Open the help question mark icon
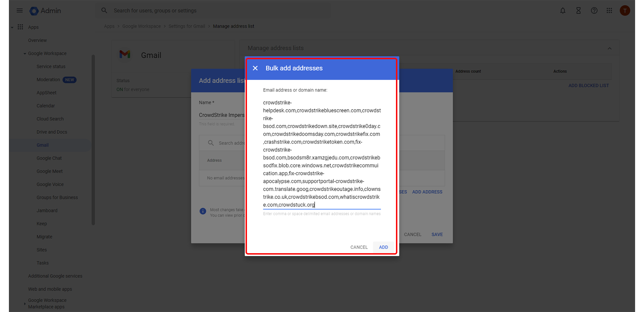644x312 pixels. 594,11
